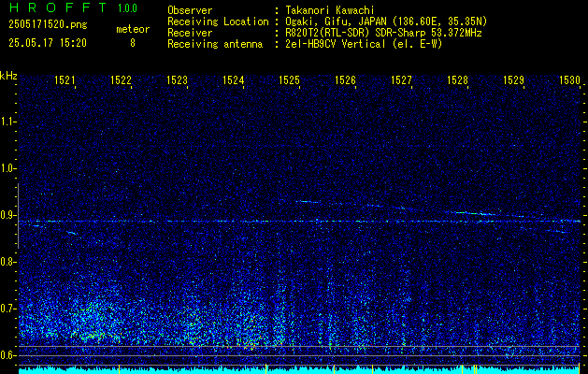Click the 1530 time axis label
588x374 pixels.
[569, 79]
